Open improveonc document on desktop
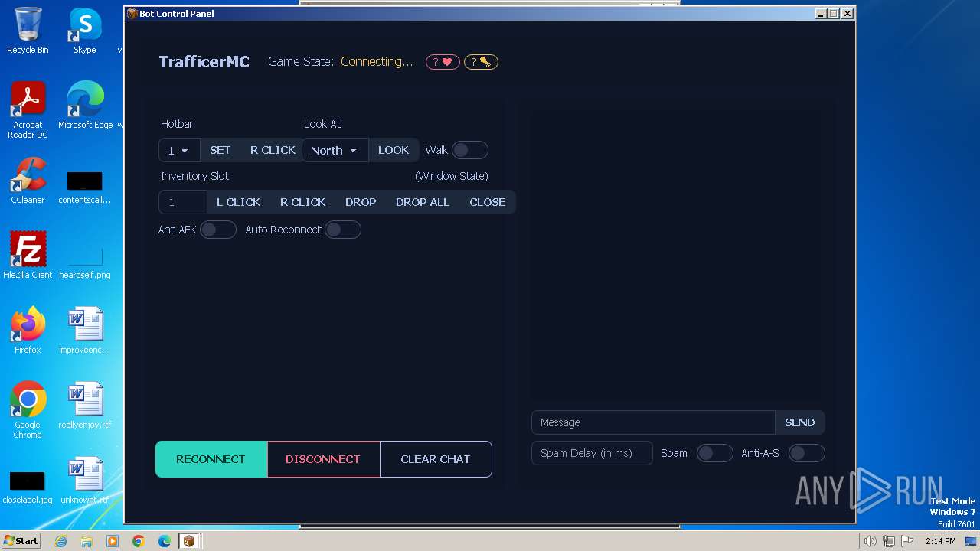 tap(85, 331)
